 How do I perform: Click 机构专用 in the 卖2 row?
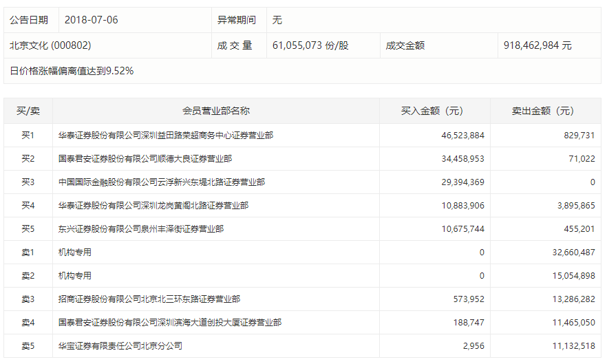75,276
